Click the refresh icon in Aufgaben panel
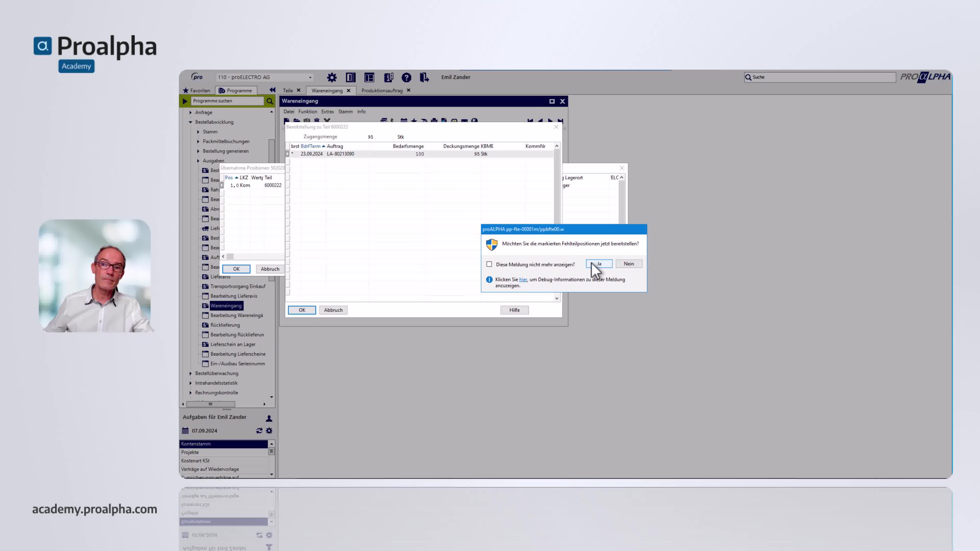This screenshot has width=980, height=551. [x=259, y=431]
